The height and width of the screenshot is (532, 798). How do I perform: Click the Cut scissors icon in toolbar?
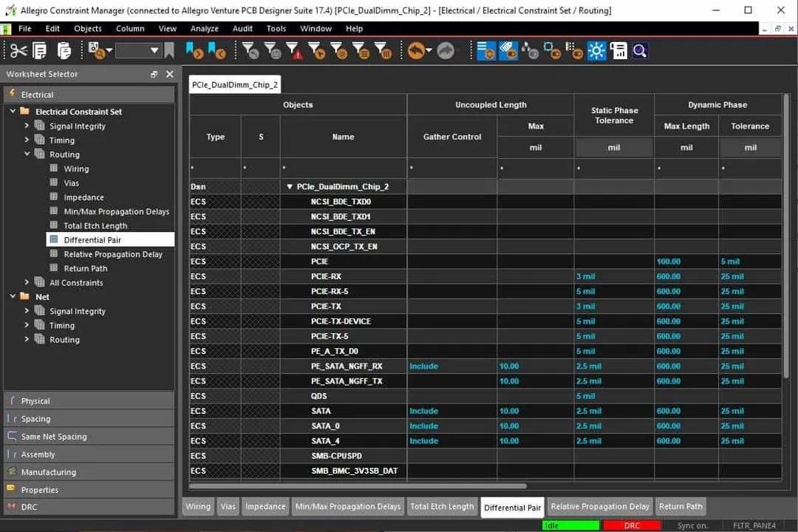pos(18,50)
